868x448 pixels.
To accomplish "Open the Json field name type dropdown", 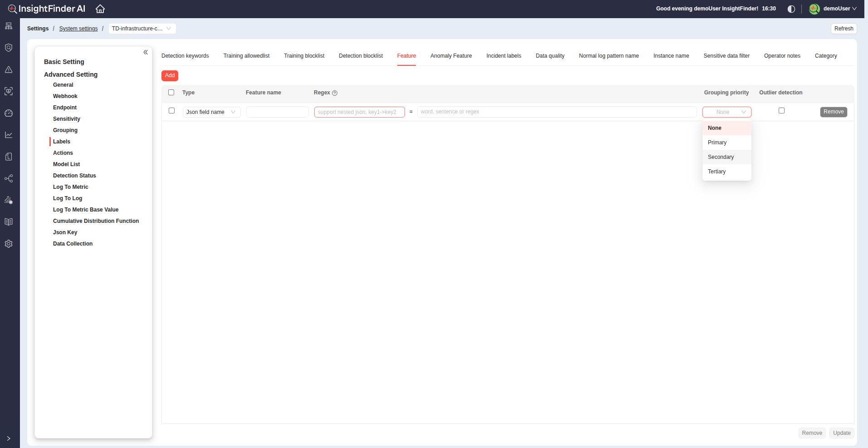I will coord(211,112).
